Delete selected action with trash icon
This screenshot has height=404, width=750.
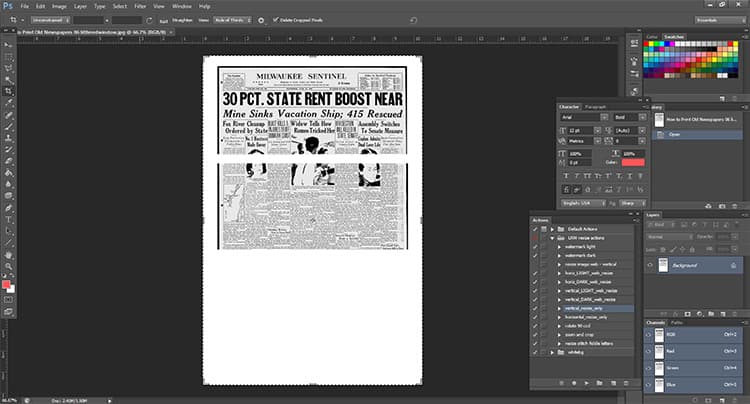[626, 383]
